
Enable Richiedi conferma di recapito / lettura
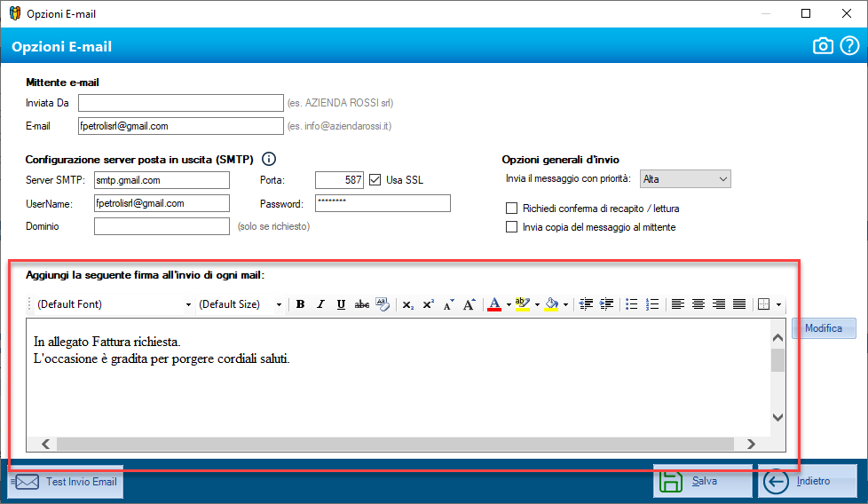pyautogui.click(x=511, y=209)
